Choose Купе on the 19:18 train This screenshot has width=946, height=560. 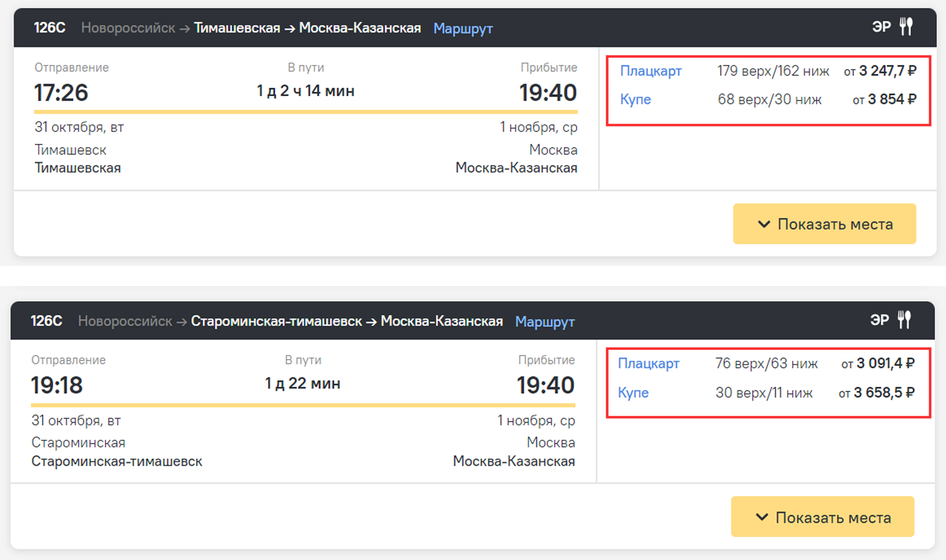coord(633,392)
